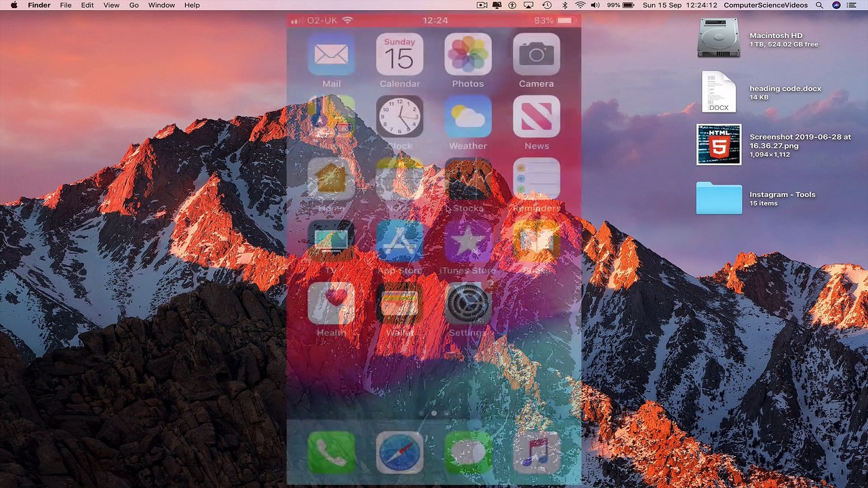868x488 pixels.
Task: Select the Instagram - Tools folder
Action: [719, 198]
